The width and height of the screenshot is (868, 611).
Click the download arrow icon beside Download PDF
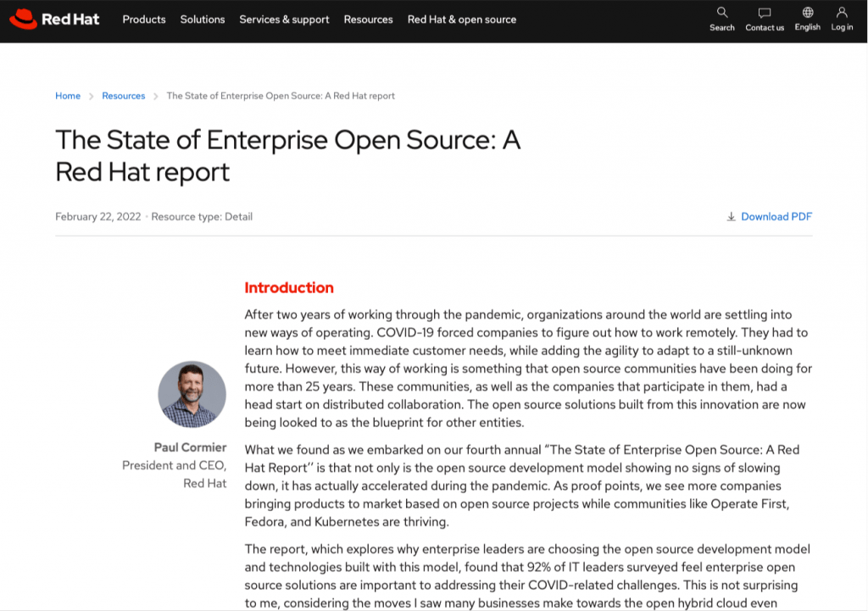731,216
